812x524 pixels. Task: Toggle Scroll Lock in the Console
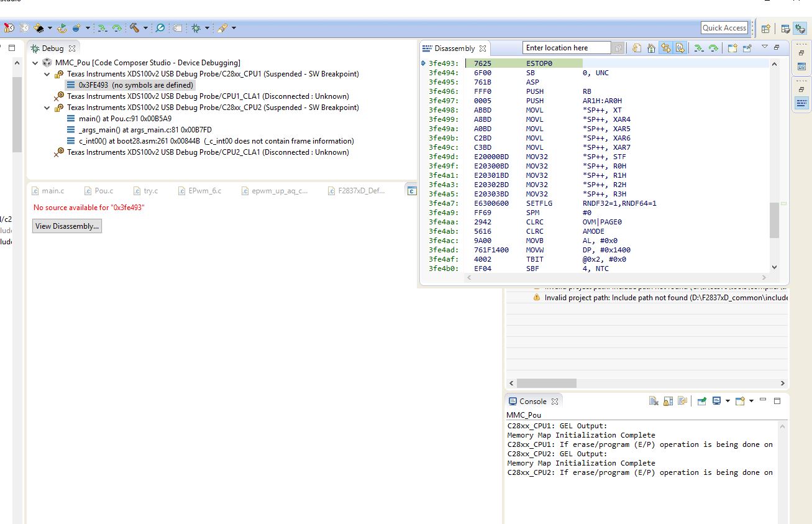tap(668, 401)
